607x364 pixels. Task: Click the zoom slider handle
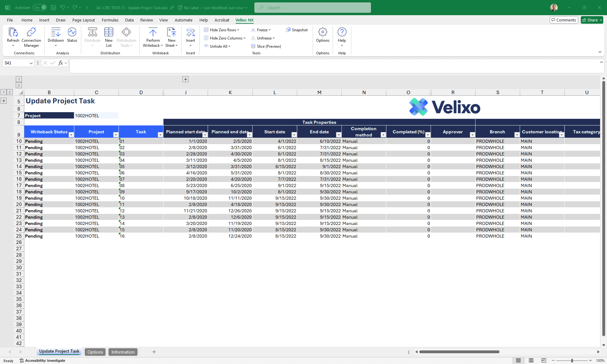coord(572,361)
